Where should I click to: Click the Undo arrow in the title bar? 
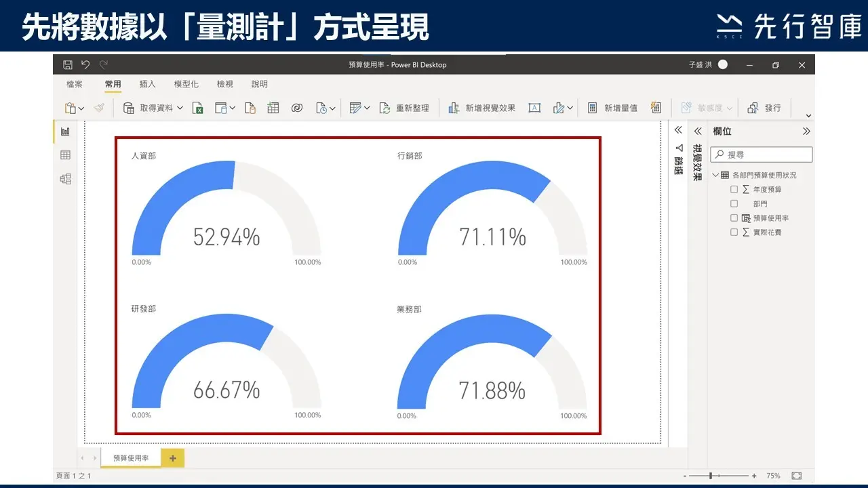tap(85, 65)
